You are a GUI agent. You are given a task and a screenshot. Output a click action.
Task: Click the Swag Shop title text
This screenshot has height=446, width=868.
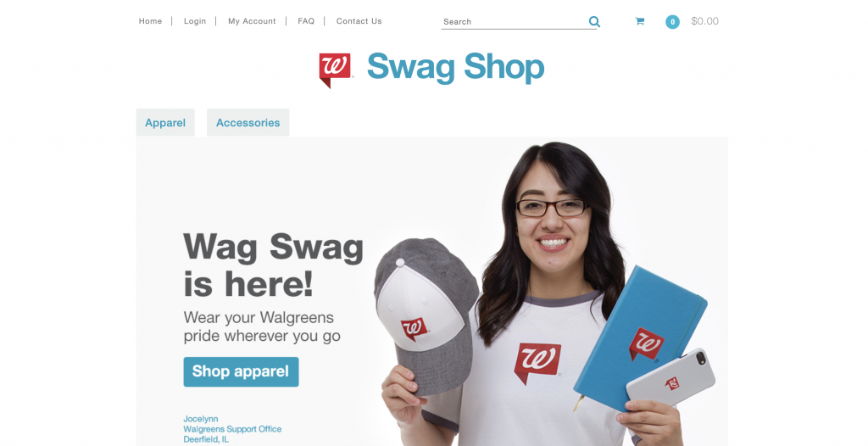tap(455, 68)
